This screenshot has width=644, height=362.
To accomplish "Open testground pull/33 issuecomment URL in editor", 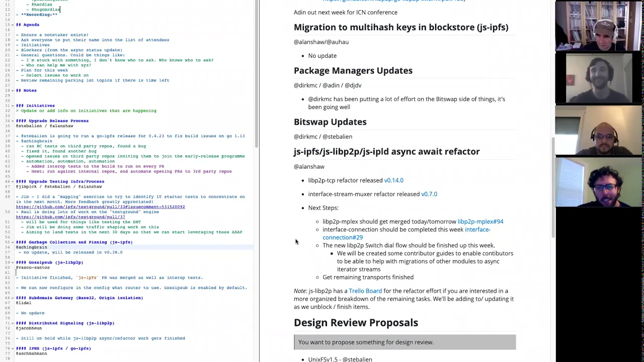I will [100, 207].
